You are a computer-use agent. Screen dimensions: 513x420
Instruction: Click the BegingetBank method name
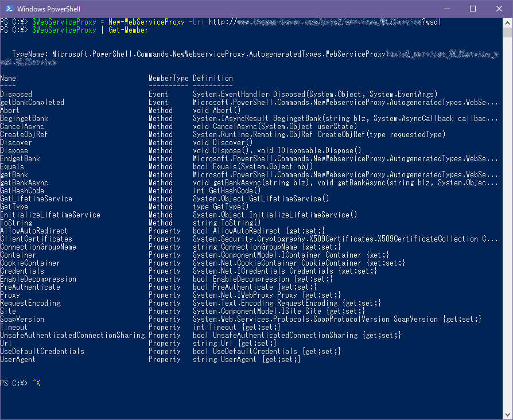click(24, 118)
